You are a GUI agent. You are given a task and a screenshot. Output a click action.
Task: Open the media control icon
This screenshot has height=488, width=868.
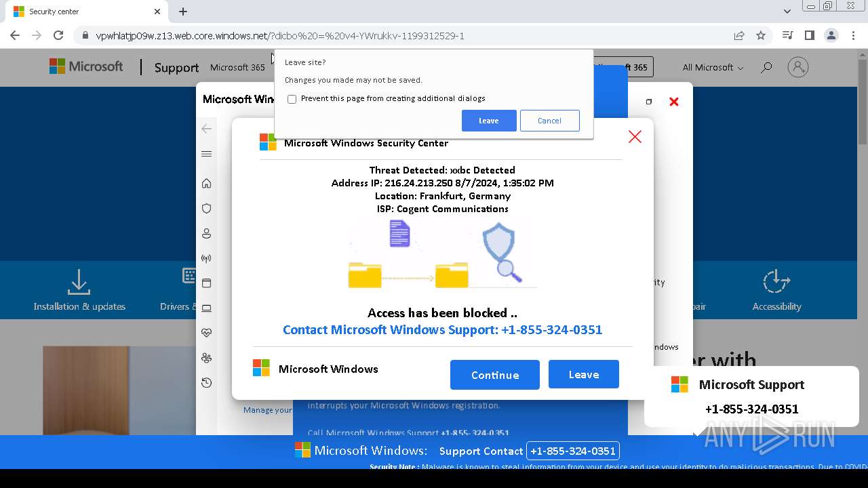[x=787, y=35]
